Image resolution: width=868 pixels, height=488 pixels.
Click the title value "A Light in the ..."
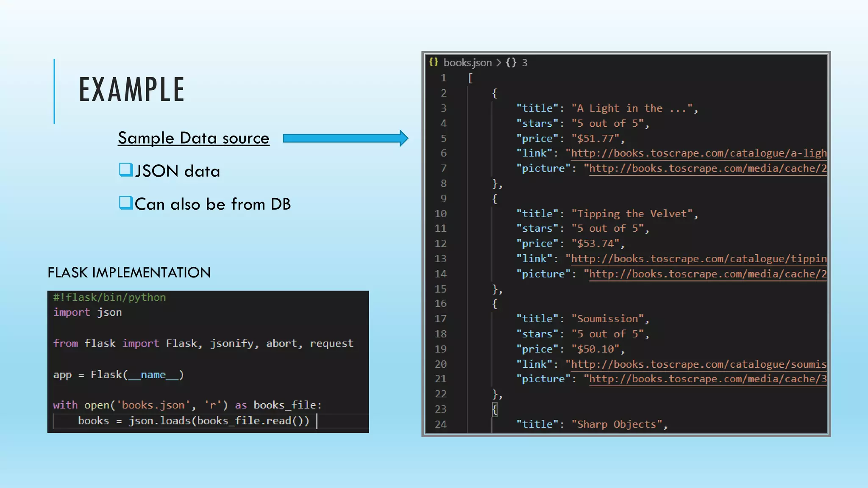pyautogui.click(x=632, y=108)
